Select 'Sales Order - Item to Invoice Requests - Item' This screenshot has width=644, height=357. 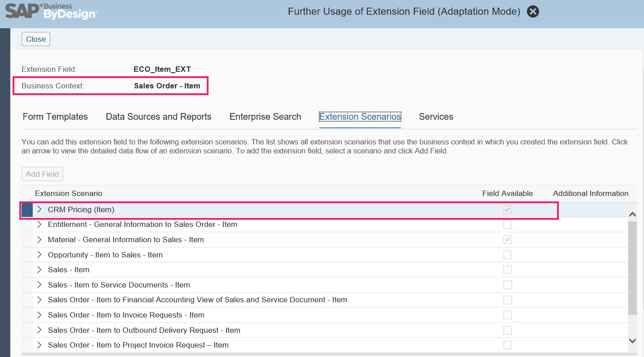coord(126,315)
